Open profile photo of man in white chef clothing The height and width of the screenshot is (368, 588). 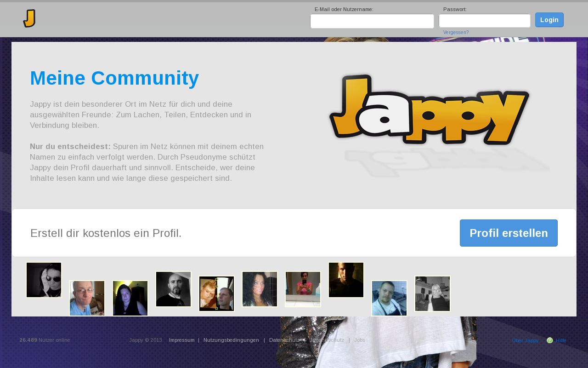click(390, 299)
